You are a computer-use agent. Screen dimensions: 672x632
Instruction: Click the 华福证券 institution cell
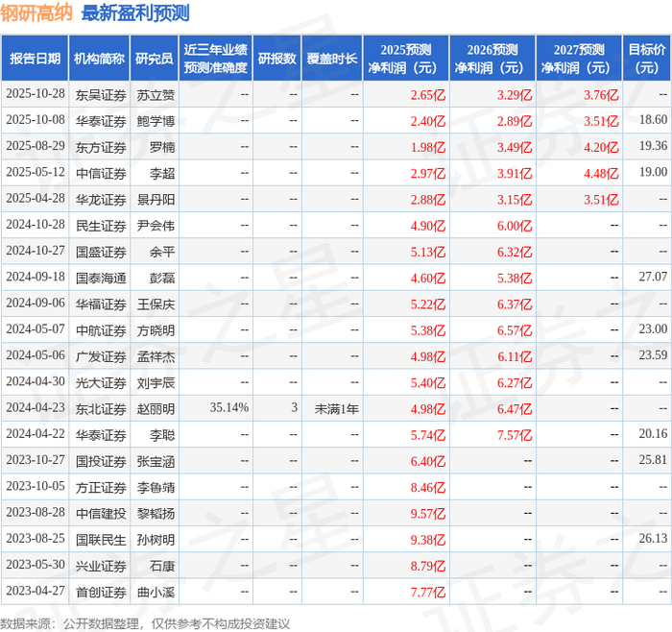pyautogui.click(x=101, y=304)
